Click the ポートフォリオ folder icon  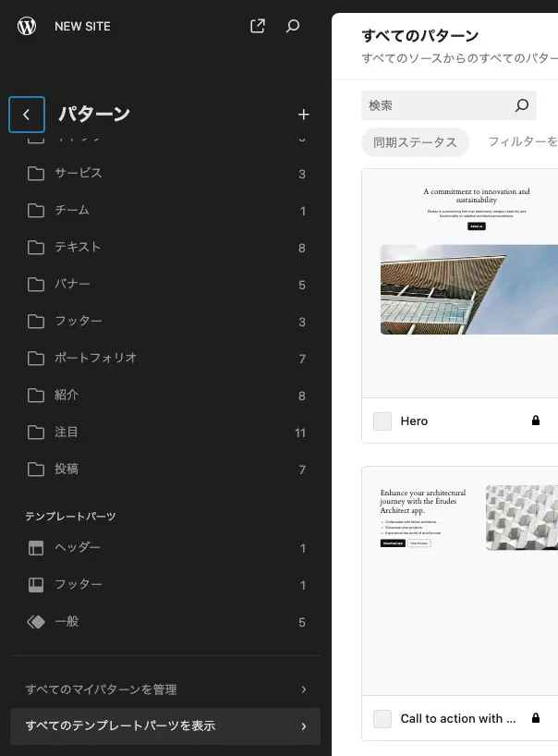pos(36,359)
